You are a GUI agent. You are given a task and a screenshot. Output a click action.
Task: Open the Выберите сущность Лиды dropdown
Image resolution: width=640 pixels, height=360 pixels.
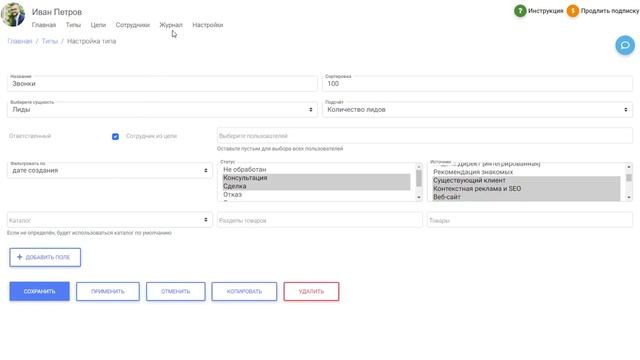pos(162,109)
